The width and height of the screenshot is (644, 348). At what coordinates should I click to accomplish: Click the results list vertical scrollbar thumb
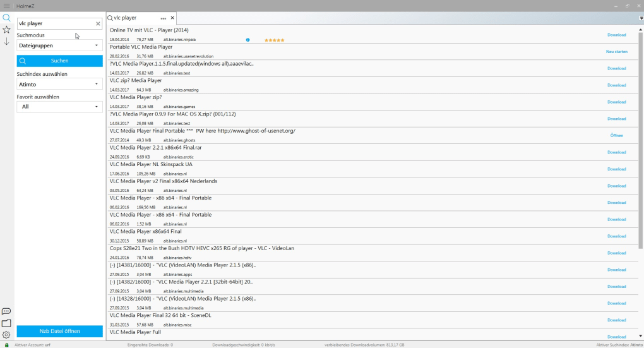(640, 140)
